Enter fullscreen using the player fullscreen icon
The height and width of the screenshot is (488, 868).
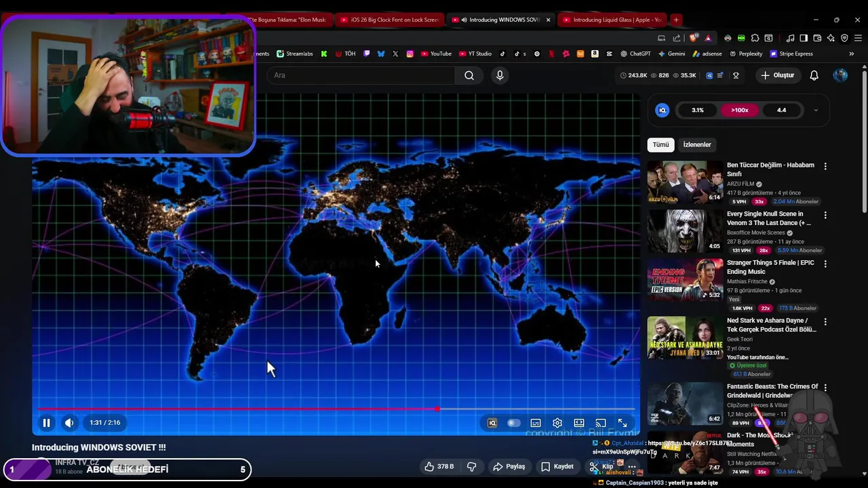click(x=623, y=423)
